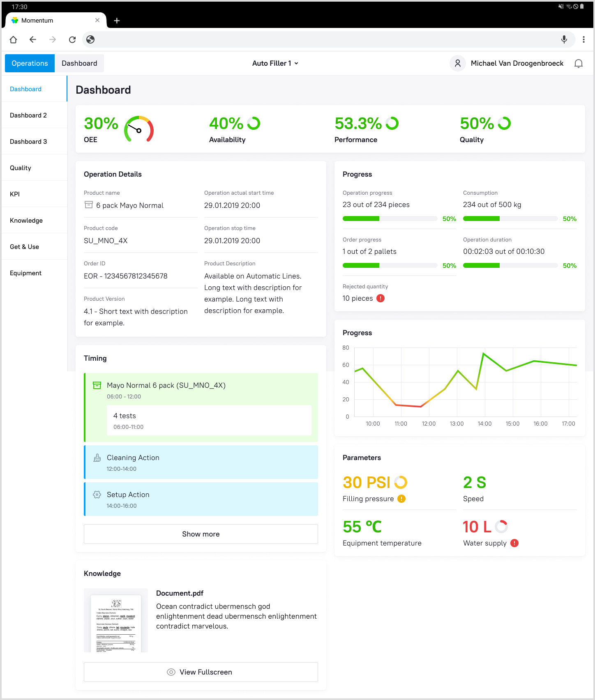The image size is (595, 700).
Task: Close the Momentum browser tab
Action: [x=97, y=20]
